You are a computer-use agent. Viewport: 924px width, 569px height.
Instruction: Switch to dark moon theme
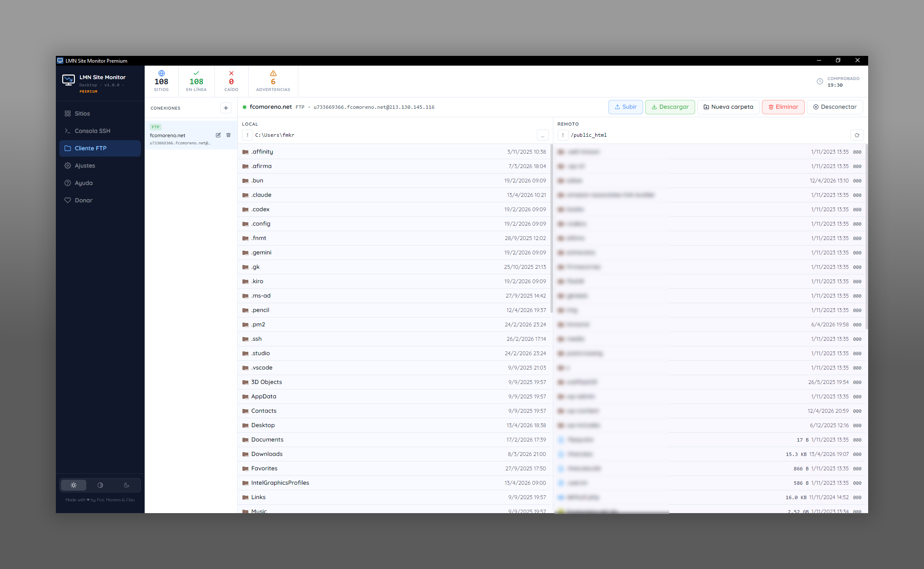click(x=126, y=485)
